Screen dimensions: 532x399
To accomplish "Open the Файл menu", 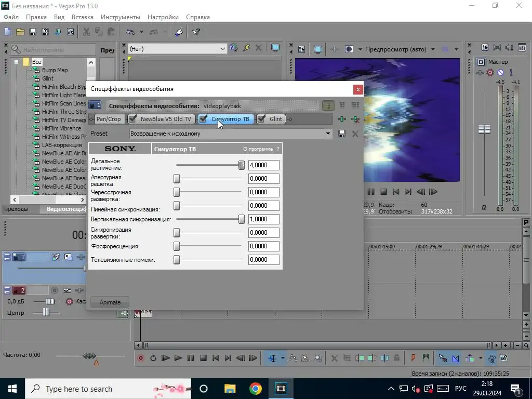I will click(11, 17).
